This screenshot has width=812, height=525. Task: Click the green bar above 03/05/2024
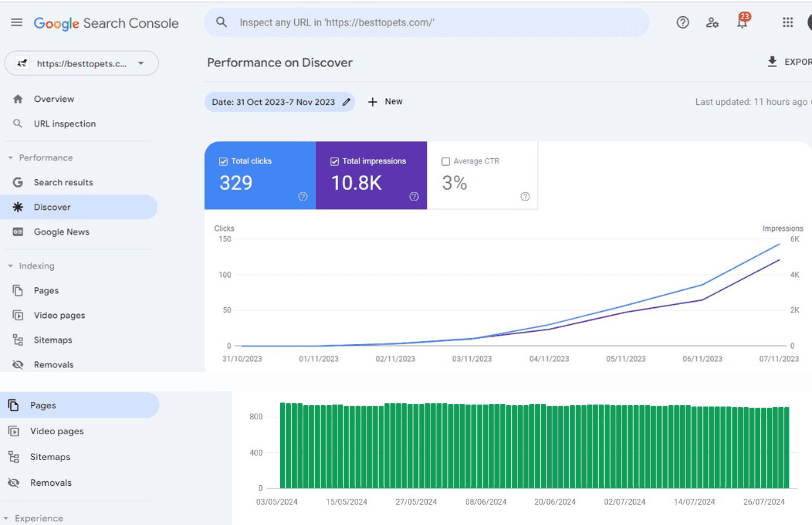[283, 445]
